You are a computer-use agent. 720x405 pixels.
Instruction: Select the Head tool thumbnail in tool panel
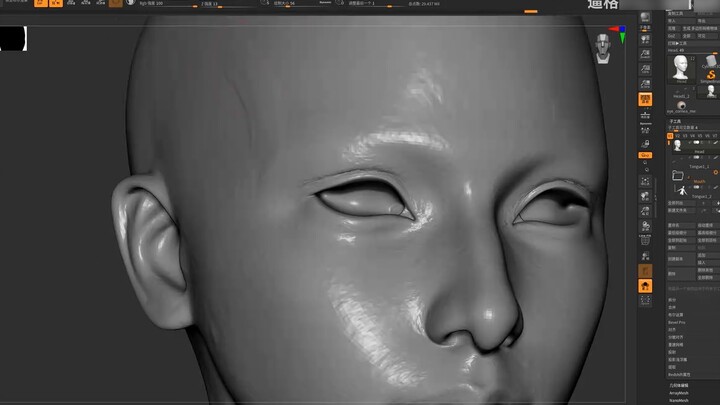[681, 68]
